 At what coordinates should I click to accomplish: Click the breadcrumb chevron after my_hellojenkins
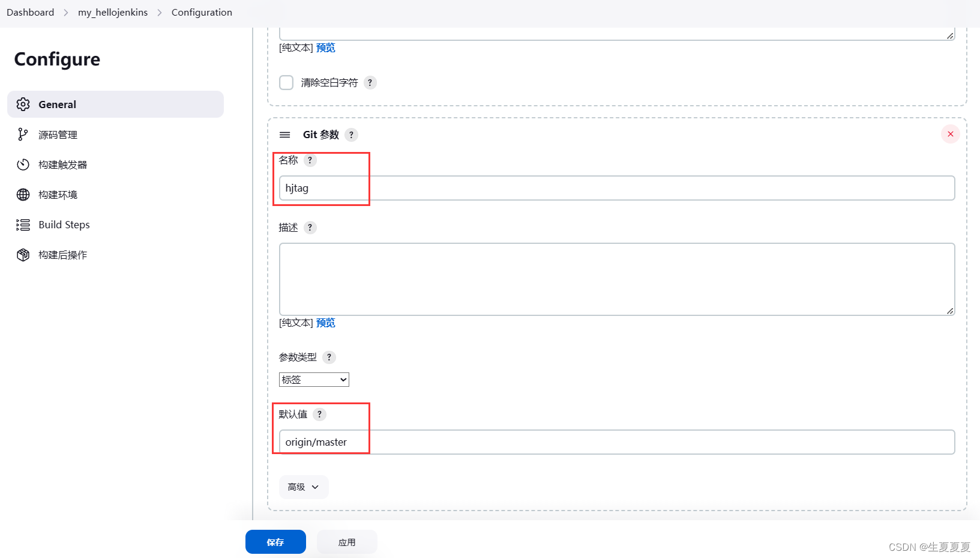click(x=160, y=13)
